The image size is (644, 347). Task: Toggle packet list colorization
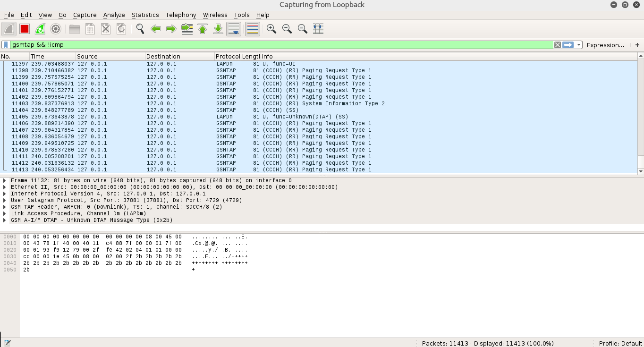[x=253, y=29]
